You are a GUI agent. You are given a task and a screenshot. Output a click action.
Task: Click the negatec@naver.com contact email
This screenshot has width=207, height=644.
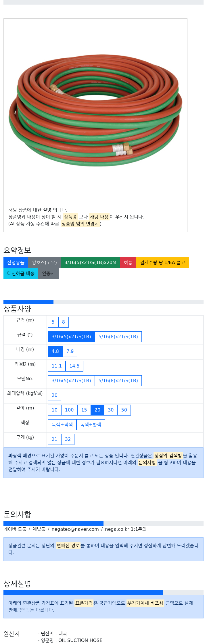(75, 529)
